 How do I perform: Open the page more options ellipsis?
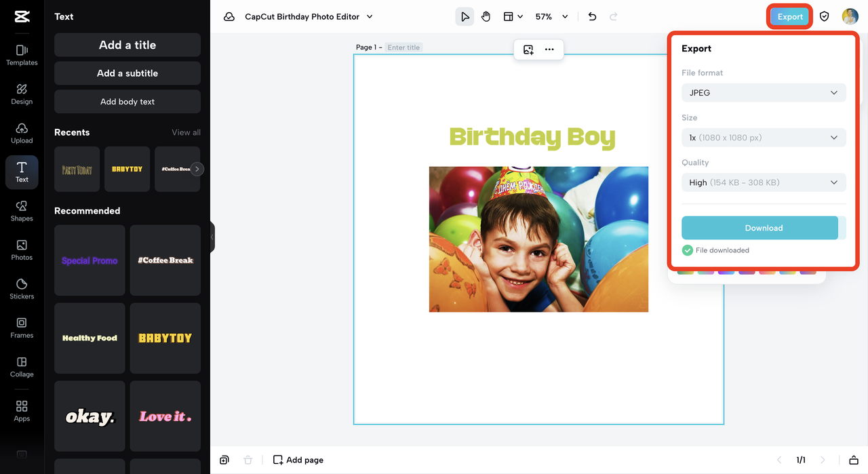point(549,50)
